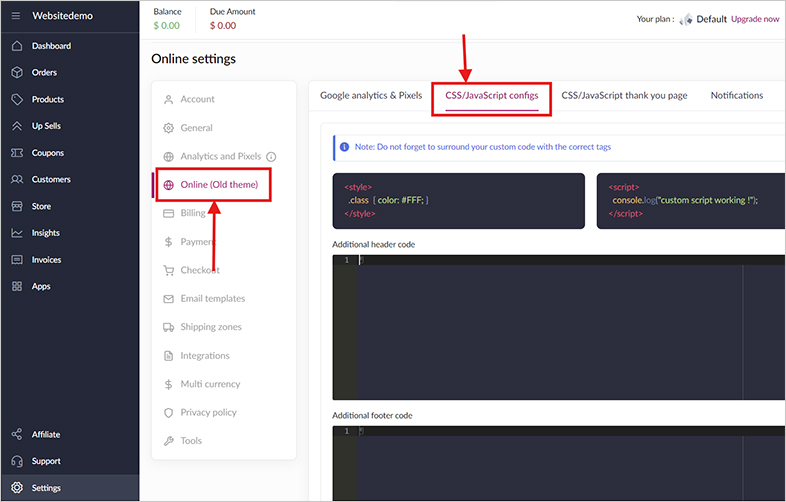The image size is (786, 502).
Task: Open Insights page from sidebar
Action: [46, 233]
